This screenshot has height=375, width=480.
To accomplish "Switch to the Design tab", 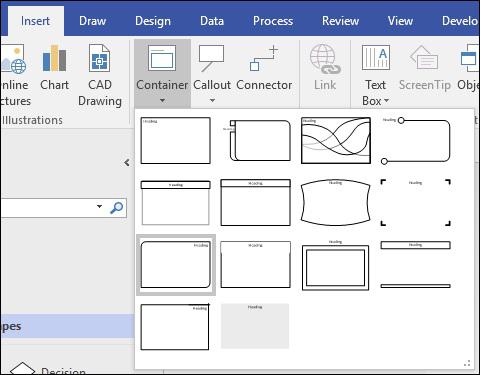I will pyautogui.click(x=153, y=21).
